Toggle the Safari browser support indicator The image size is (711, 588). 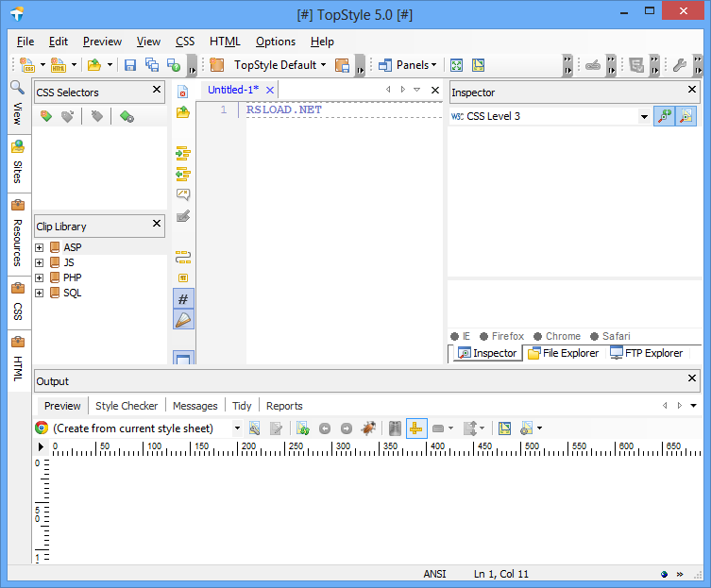tap(610, 336)
